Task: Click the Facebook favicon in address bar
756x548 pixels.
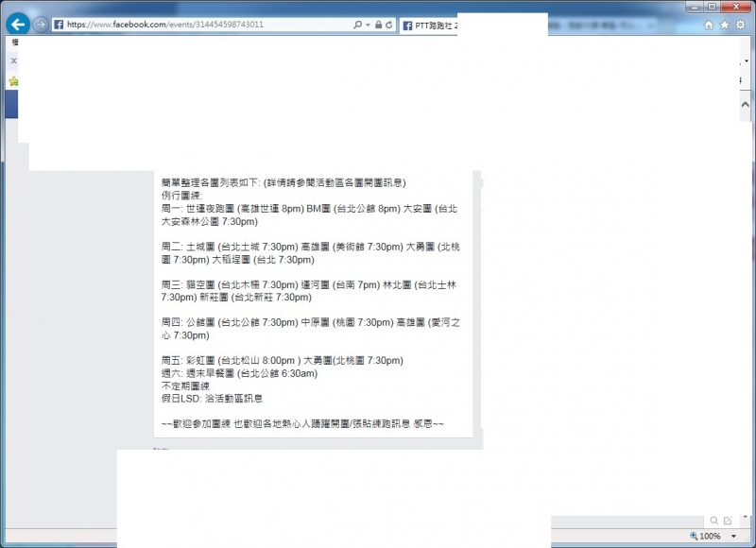Action: click(x=59, y=25)
